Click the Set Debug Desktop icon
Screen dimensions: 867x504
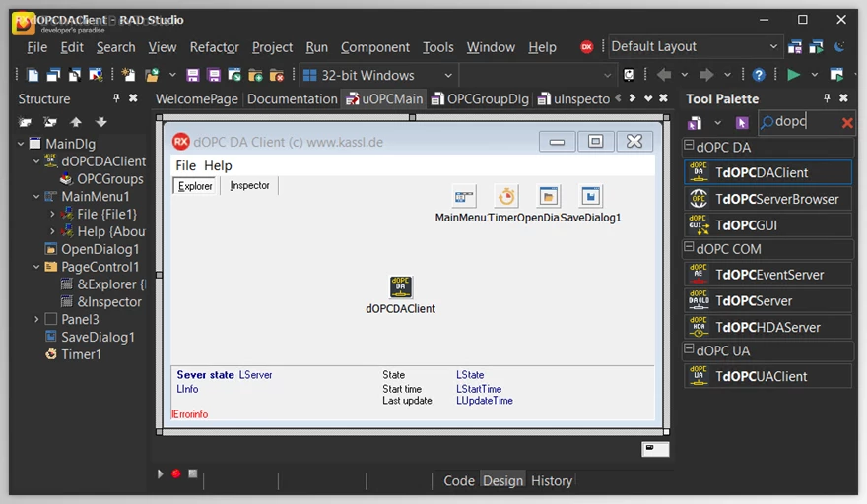pyautogui.click(x=816, y=47)
